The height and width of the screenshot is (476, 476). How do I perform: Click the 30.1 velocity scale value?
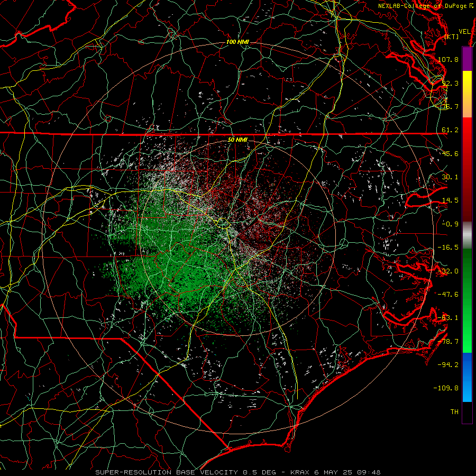(x=450, y=177)
